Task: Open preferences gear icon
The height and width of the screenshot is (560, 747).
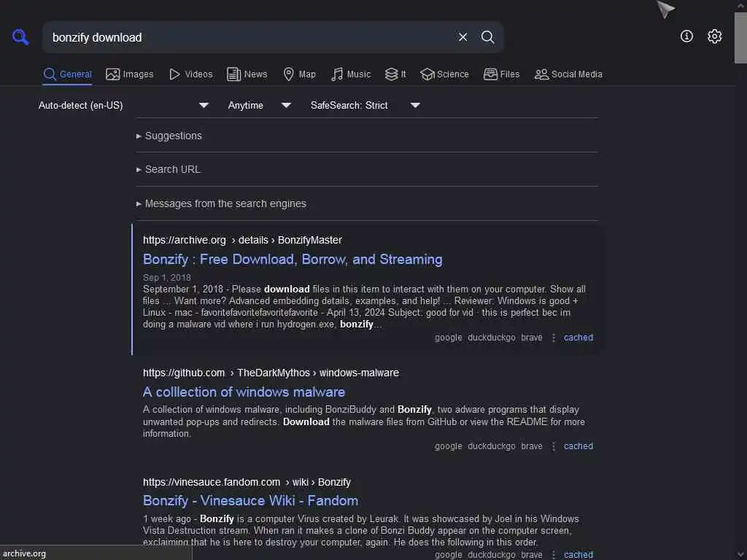Action: tap(714, 36)
